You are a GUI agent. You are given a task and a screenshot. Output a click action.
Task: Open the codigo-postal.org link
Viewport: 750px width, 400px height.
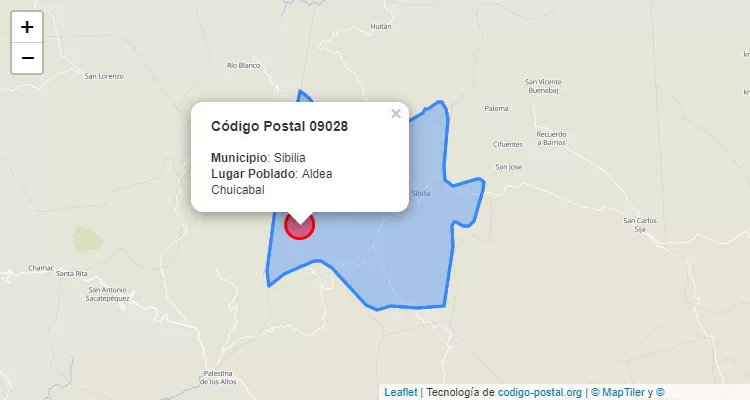(x=540, y=392)
